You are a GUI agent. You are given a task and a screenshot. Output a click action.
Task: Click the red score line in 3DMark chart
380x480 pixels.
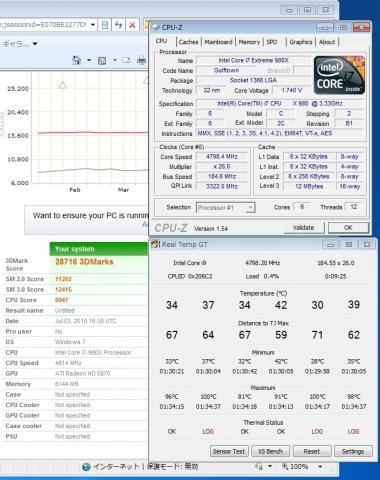pos(93,133)
